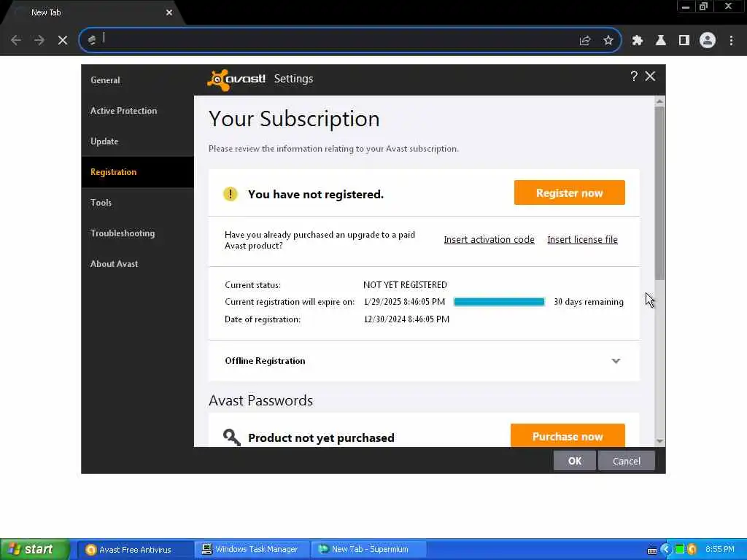Click the orange Avast tray icon
This screenshot has width=747, height=560.
click(692, 550)
